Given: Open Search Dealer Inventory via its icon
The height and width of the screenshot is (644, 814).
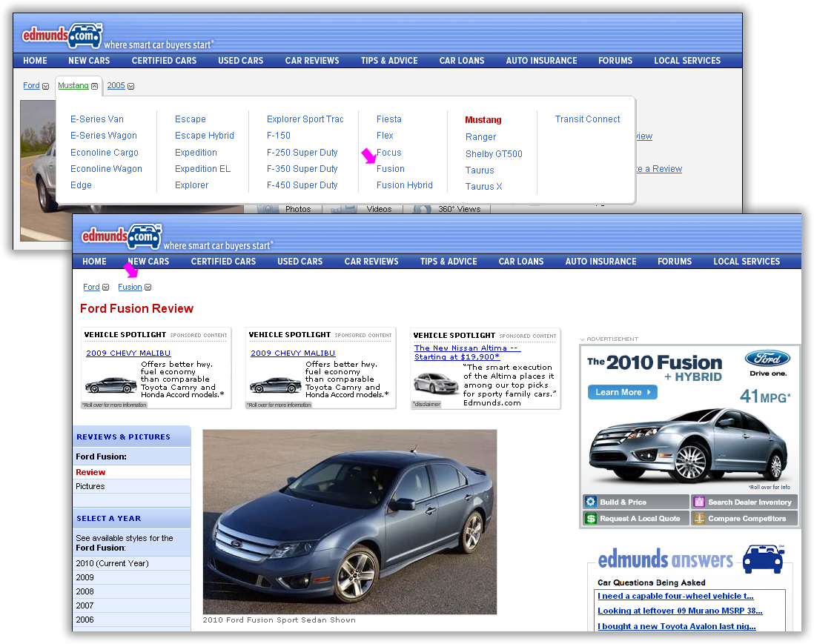Looking at the screenshot, I should (x=699, y=502).
